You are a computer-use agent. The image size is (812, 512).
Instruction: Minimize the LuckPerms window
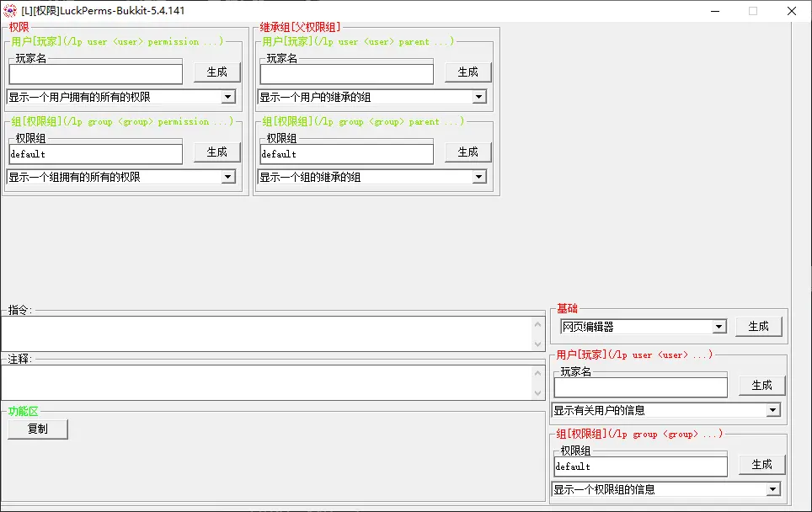(715, 11)
